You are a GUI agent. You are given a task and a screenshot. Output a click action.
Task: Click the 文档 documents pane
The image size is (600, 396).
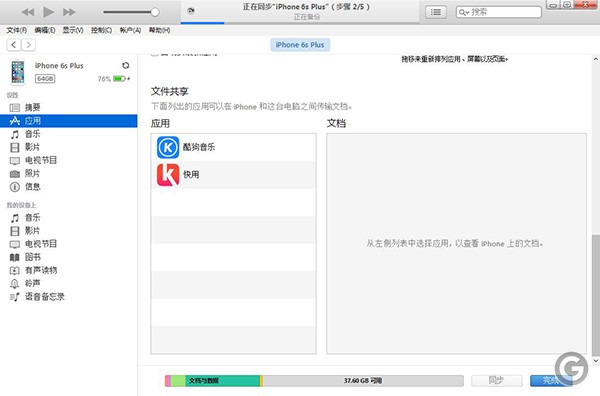point(456,244)
